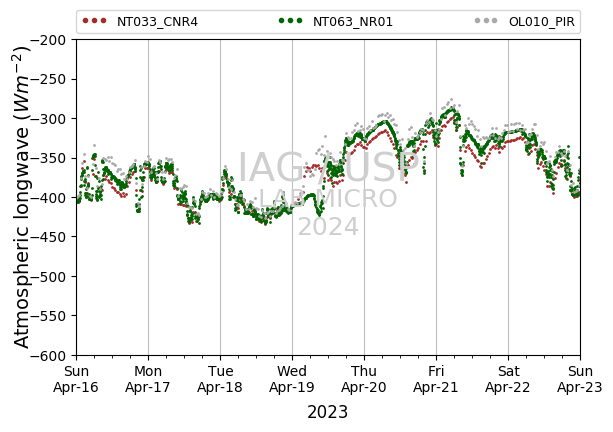The image size is (613, 432).
Task: Click the OL010_PIR legend label
Action: pos(541,22)
